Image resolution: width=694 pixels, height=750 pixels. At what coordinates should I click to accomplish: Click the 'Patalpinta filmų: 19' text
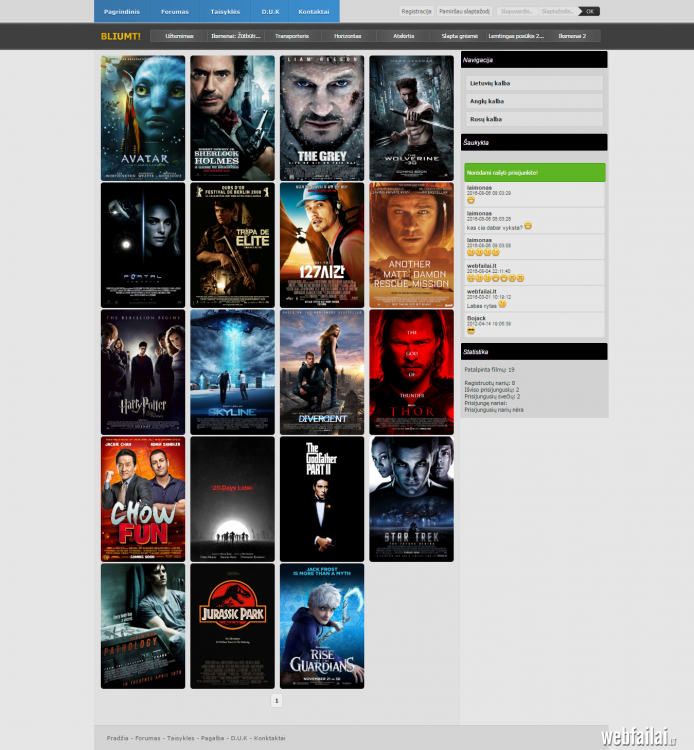pyautogui.click(x=489, y=370)
